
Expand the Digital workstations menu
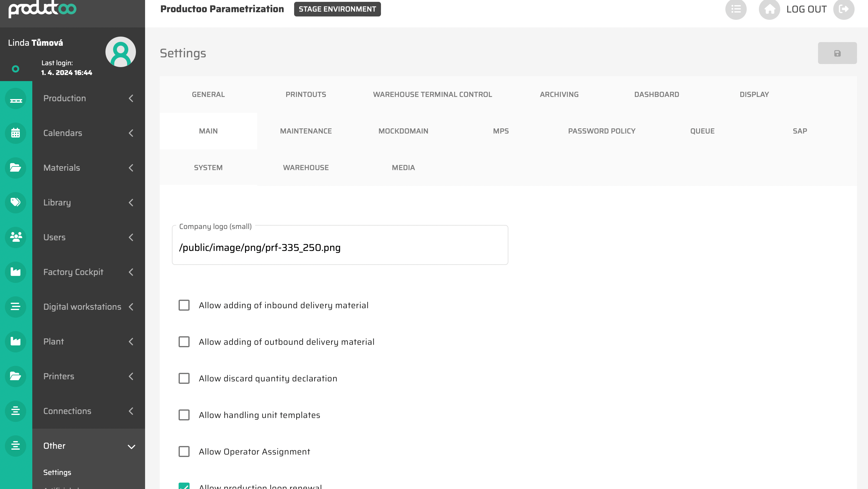88,307
